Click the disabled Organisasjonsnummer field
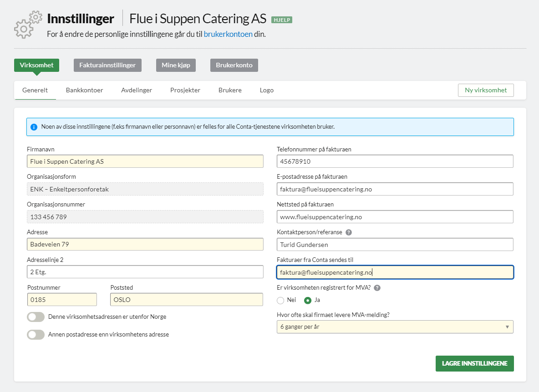 (145, 217)
